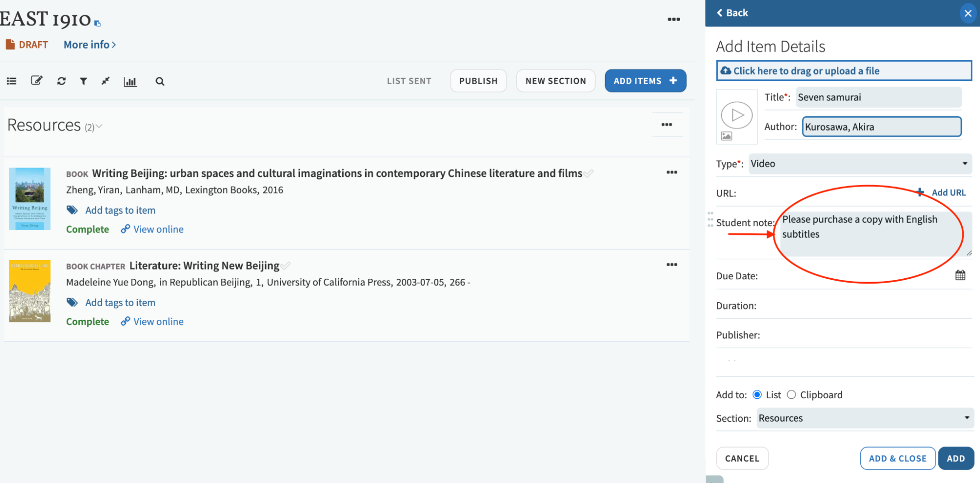Click the ADD & CLOSE button

point(898,458)
